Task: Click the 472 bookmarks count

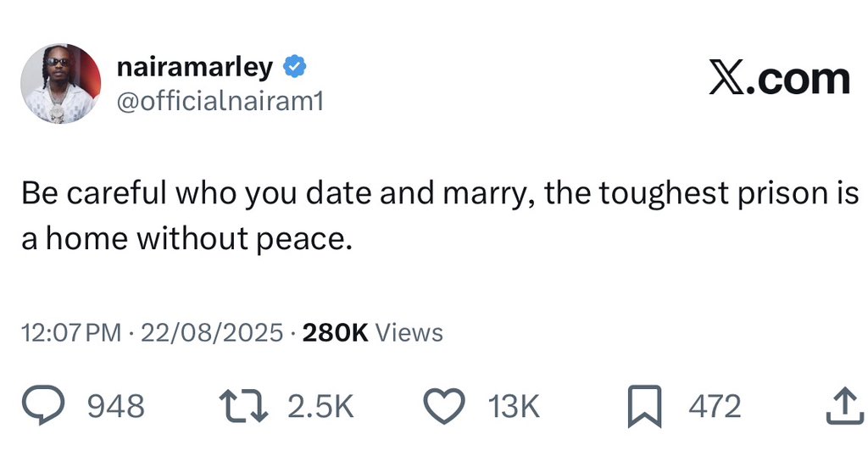Action: click(x=714, y=407)
